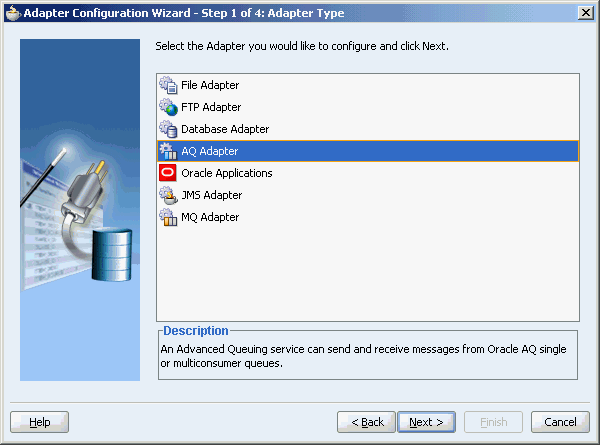Click the Description group heading

click(196, 331)
